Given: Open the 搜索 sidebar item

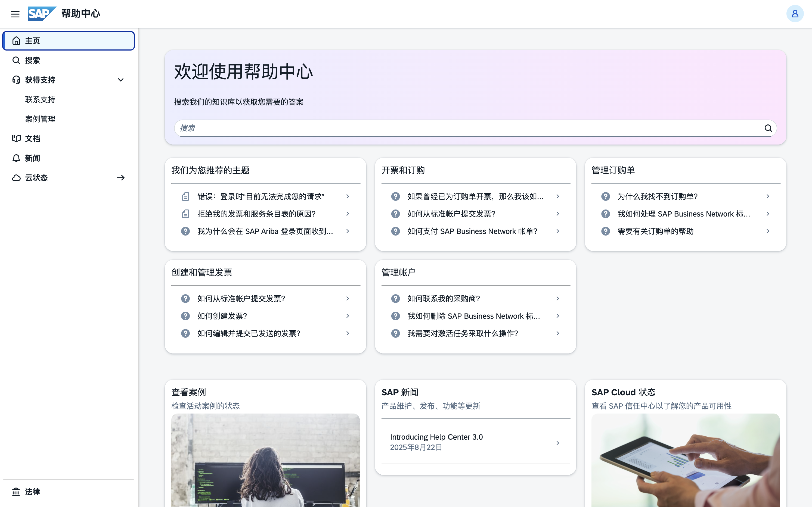Looking at the screenshot, I should coord(33,60).
